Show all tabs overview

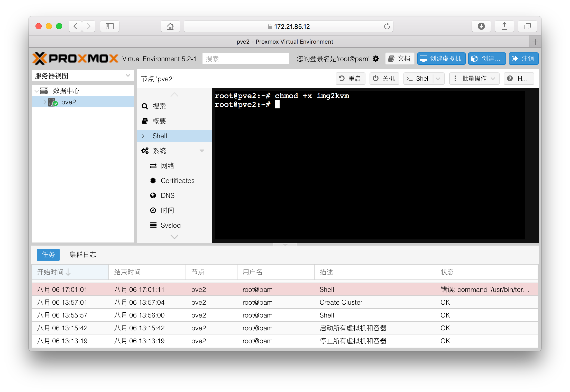click(527, 26)
